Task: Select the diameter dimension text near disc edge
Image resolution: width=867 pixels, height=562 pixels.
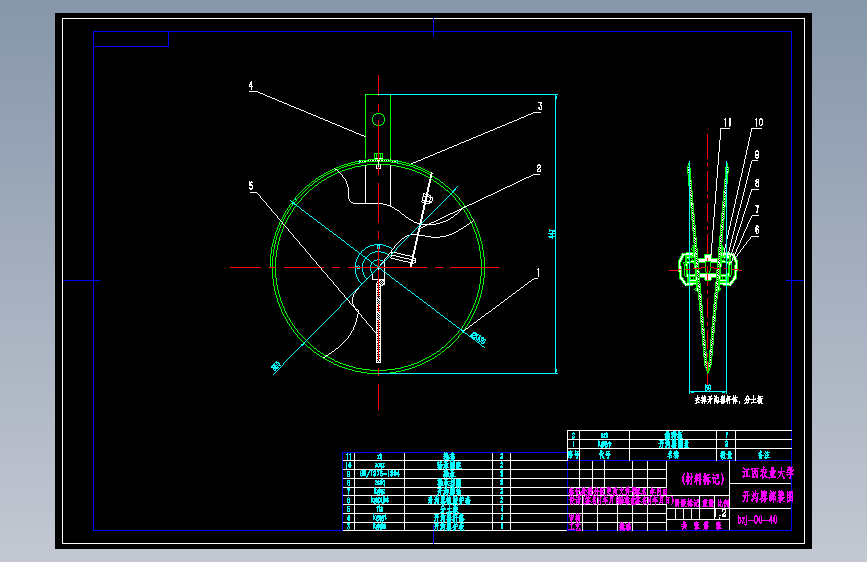Action: pyautogui.click(x=478, y=338)
